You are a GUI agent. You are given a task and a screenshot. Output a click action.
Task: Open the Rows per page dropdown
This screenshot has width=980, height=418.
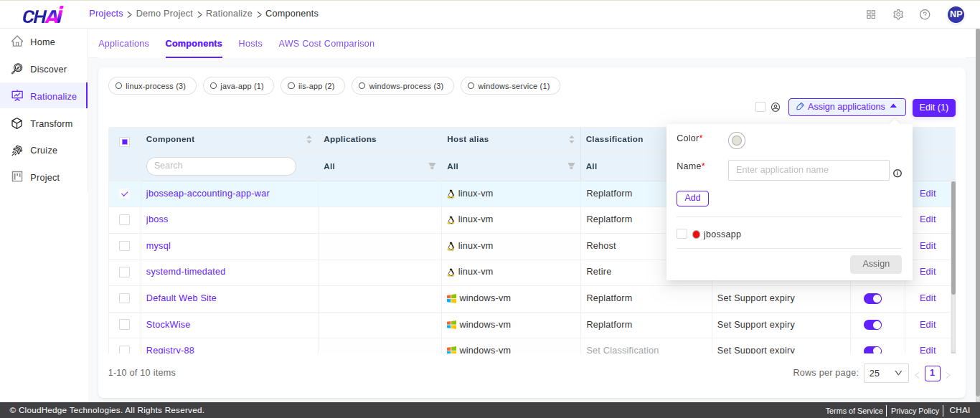coord(885,373)
